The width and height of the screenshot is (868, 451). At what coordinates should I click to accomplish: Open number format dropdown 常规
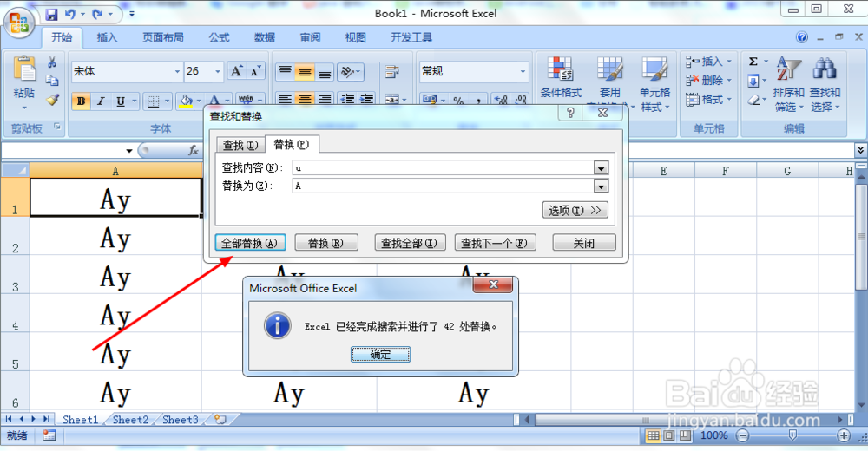point(522,71)
